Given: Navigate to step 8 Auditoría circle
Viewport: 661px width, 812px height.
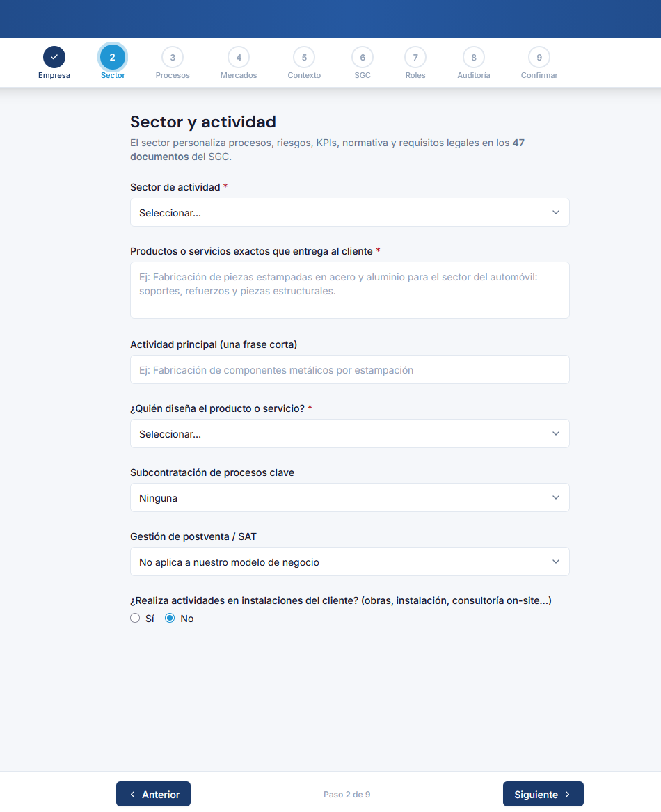Looking at the screenshot, I should [473, 58].
